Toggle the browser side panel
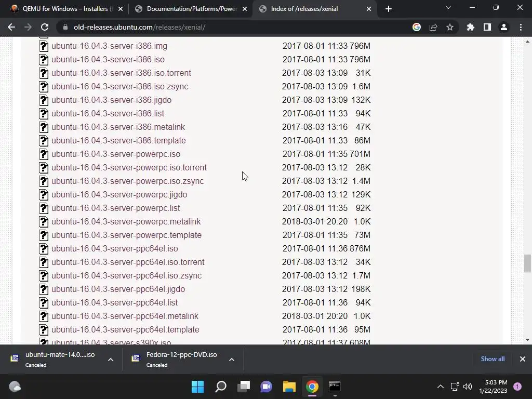Screen dimensions: 532x399 pos(487,27)
